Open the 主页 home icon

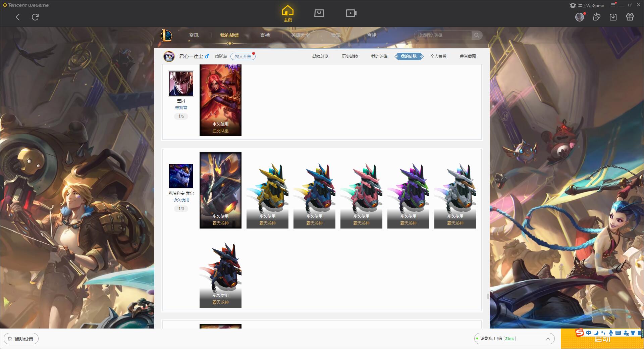point(287,14)
